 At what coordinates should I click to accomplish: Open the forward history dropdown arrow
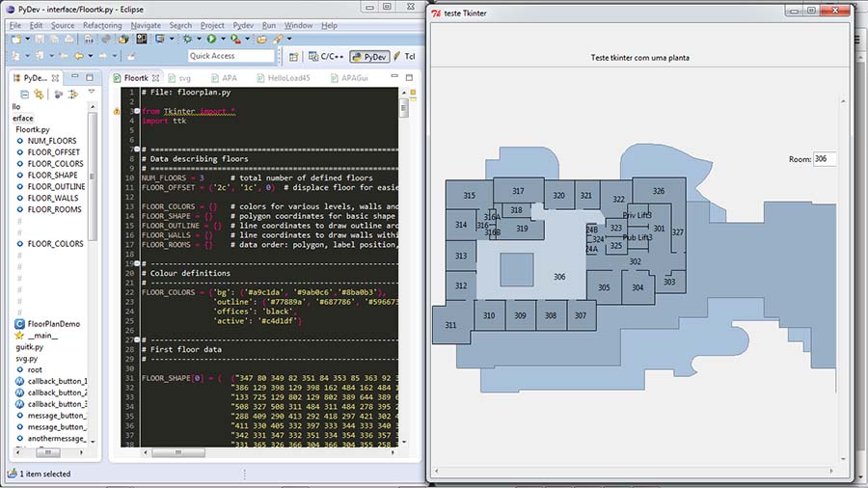pyautogui.click(x=115, y=56)
